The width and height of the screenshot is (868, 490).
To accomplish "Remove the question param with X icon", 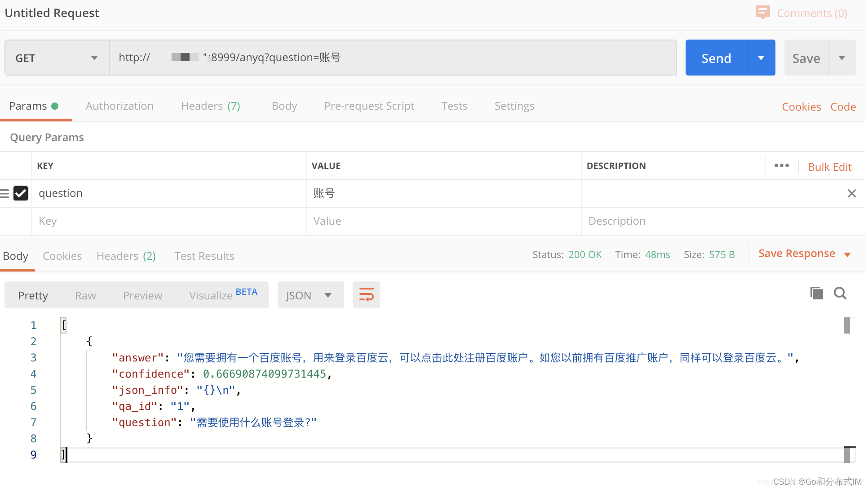I will coord(851,193).
